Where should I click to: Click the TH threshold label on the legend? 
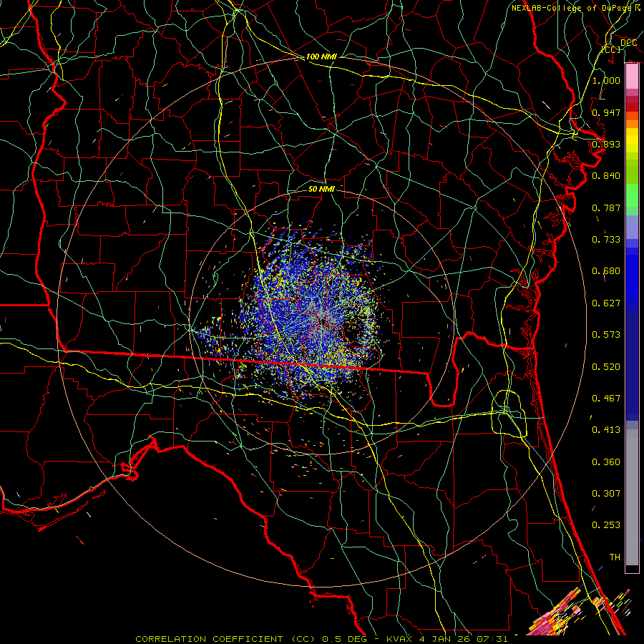pos(615,557)
